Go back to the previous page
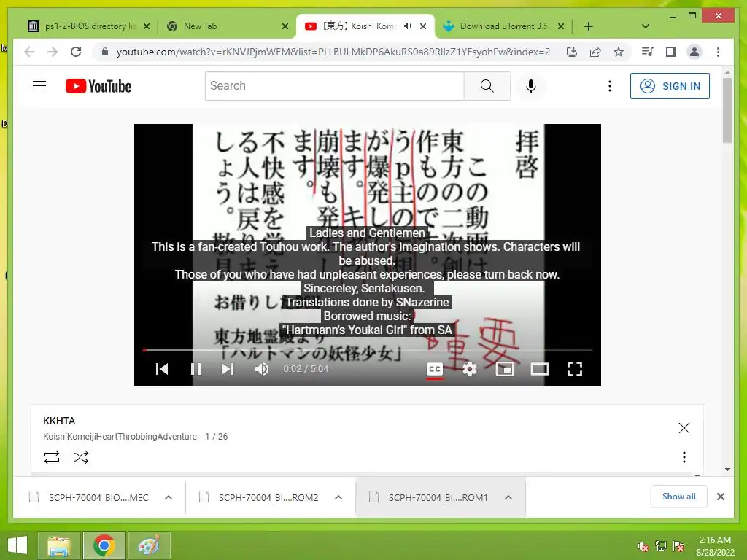The width and height of the screenshot is (747, 560). pos(29,52)
